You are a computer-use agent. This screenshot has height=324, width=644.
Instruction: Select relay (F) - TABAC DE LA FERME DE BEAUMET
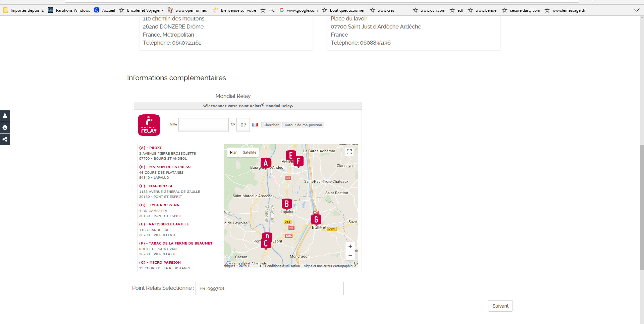[176, 243]
